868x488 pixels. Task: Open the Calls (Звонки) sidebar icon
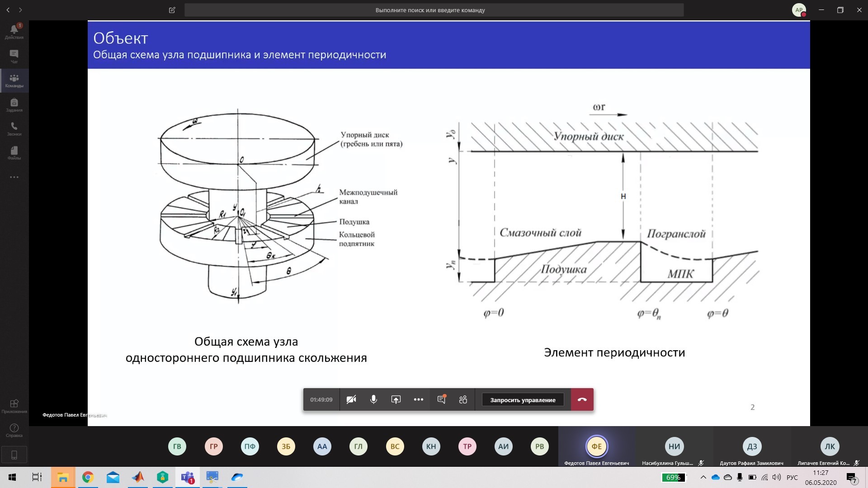point(14,129)
